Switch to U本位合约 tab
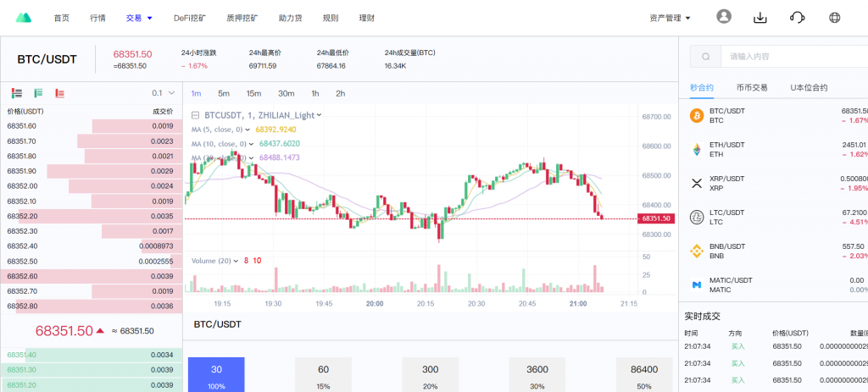 [x=809, y=88]
